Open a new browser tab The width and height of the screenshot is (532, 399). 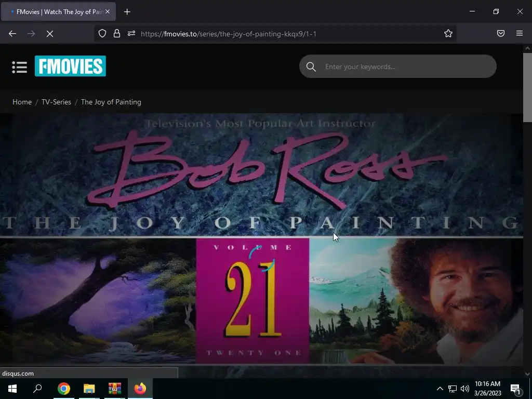pos(127,12)
